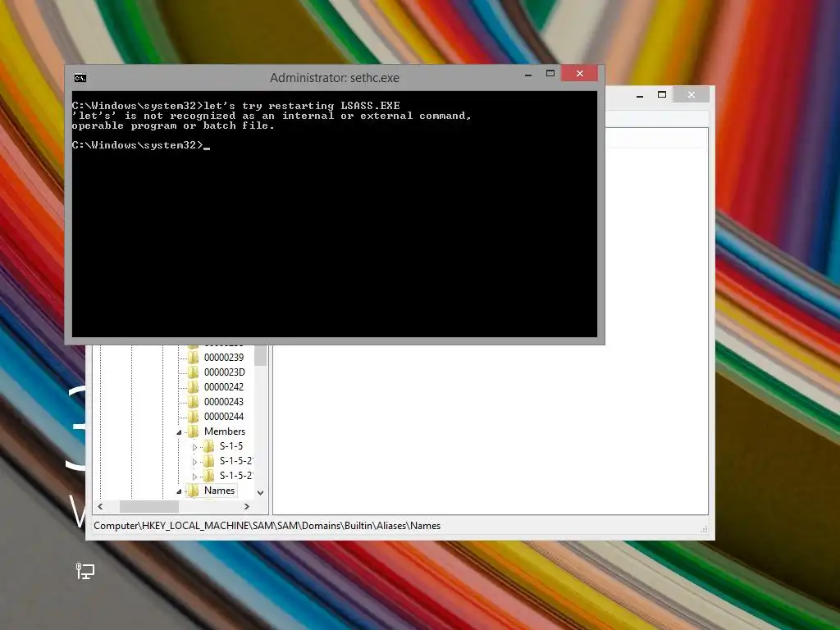Select the Members registry key

(x=225, y=431)
